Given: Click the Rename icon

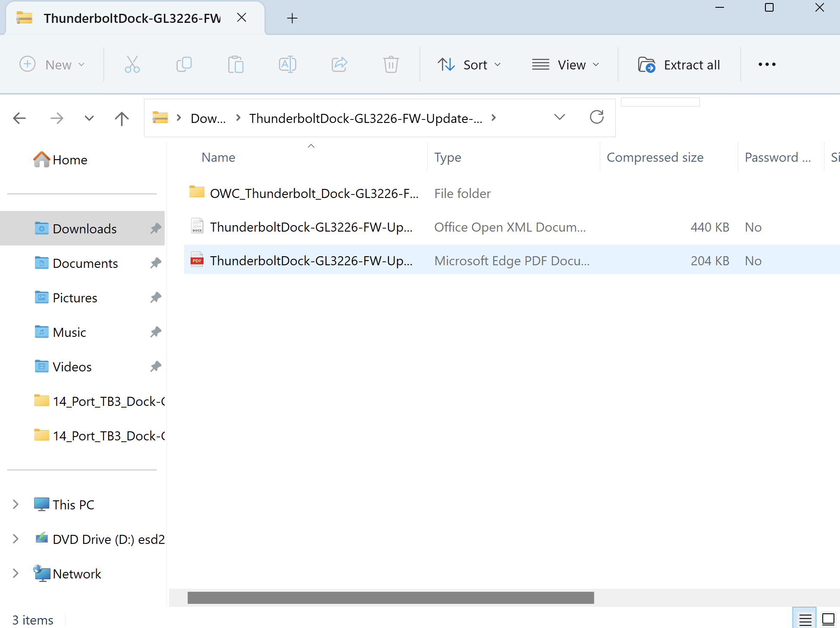Looking at the screenshot, I should pyautogui.click(x=288, y=65).
